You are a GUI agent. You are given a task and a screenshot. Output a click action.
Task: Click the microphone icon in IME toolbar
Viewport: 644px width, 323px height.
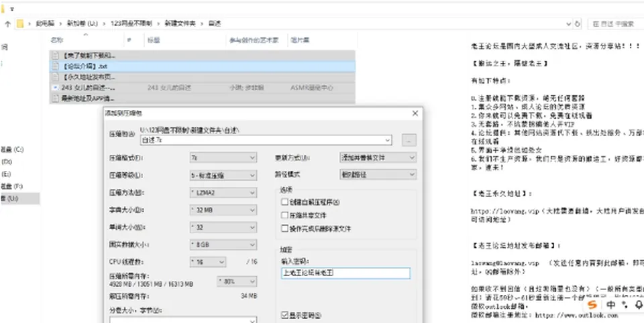(x=639, y=305)
